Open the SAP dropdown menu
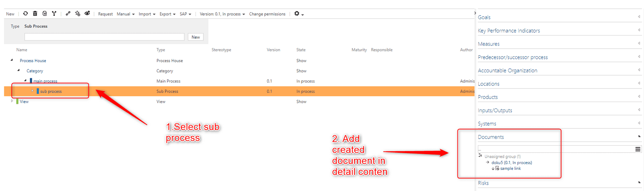Image resolution: width=644 pixels, height=191 pixels. tap(185, 14)
